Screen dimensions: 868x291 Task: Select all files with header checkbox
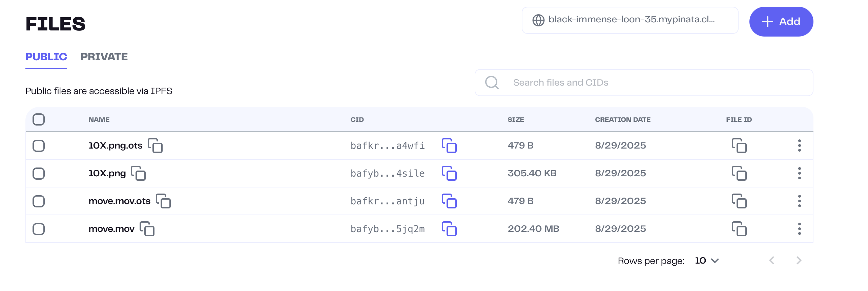coord(39,119)
